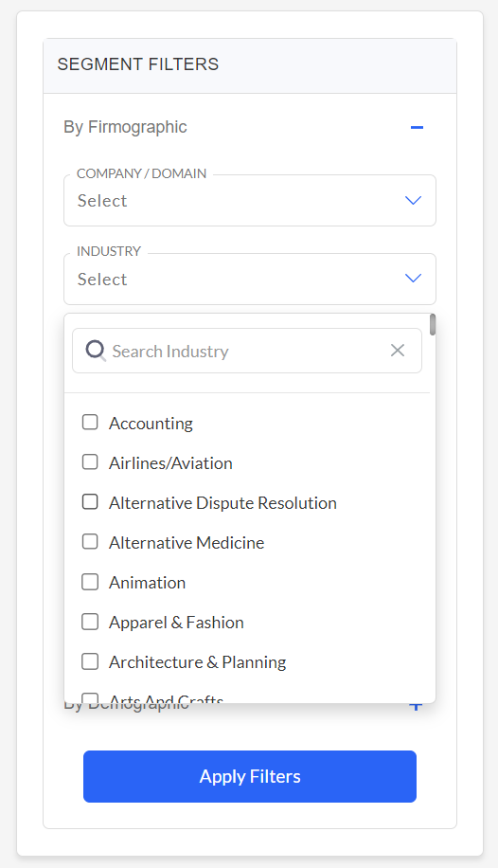Select Architecture & Planning checkbox

[x=90, y=661]
